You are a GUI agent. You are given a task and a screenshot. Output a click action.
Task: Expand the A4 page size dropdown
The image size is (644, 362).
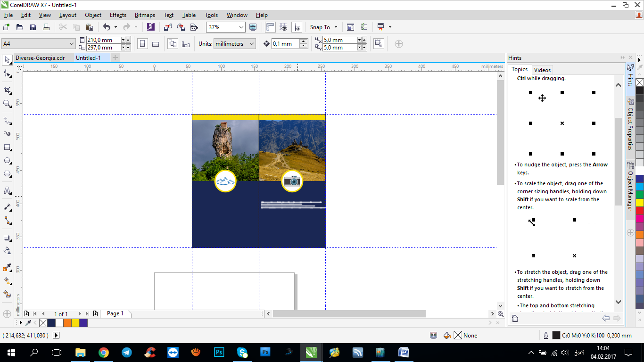tap(72, 44)
